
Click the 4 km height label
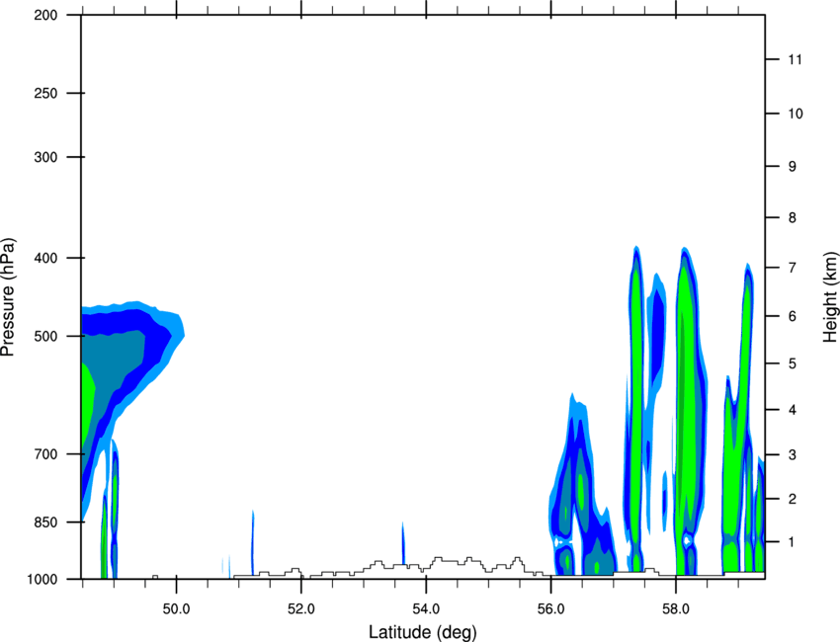pos(793,410)
